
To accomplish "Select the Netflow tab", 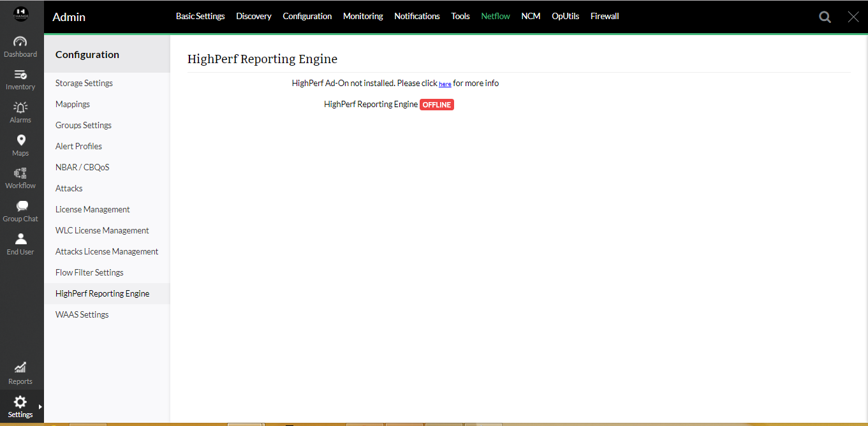I will coord(496,17).
